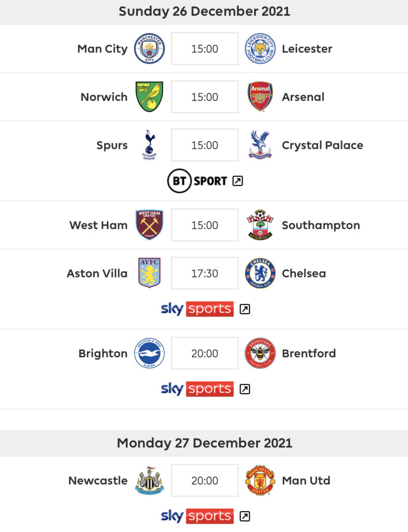408x532 pixels.
Task: Click the Man City vs Leicester 15:00 box
Action: (x=205, y=48)
